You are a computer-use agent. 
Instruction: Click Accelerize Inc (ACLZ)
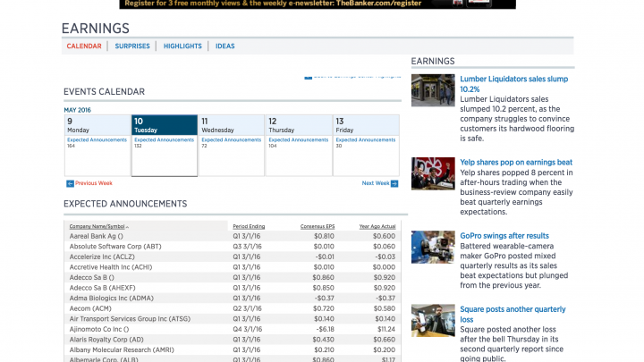[x=102, y=257]
